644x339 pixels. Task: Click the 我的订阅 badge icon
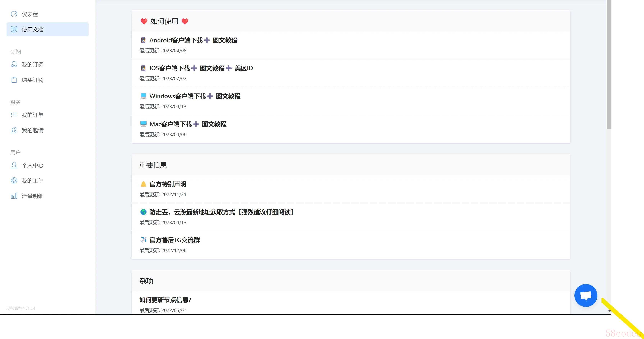[14, 65]
